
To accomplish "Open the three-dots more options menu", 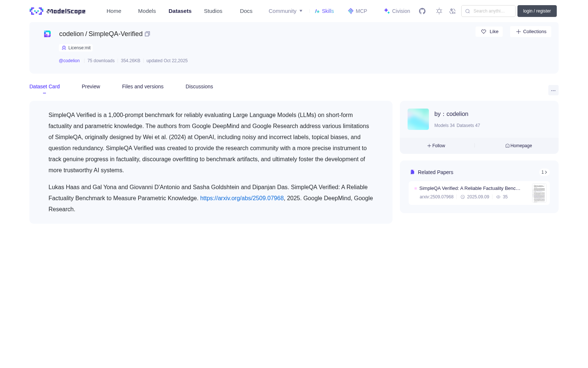I will pyautogui.click(x=553, y=91).
